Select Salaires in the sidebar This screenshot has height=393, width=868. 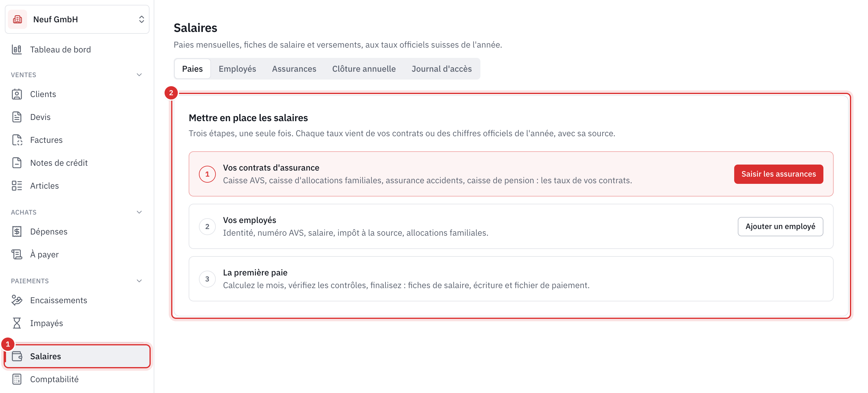(77, 356)
